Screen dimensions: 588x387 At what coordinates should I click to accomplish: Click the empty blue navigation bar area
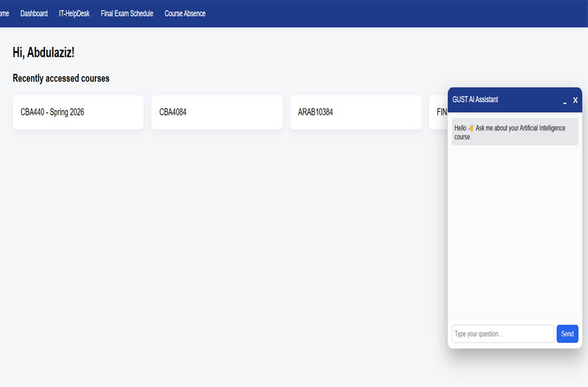394,14
